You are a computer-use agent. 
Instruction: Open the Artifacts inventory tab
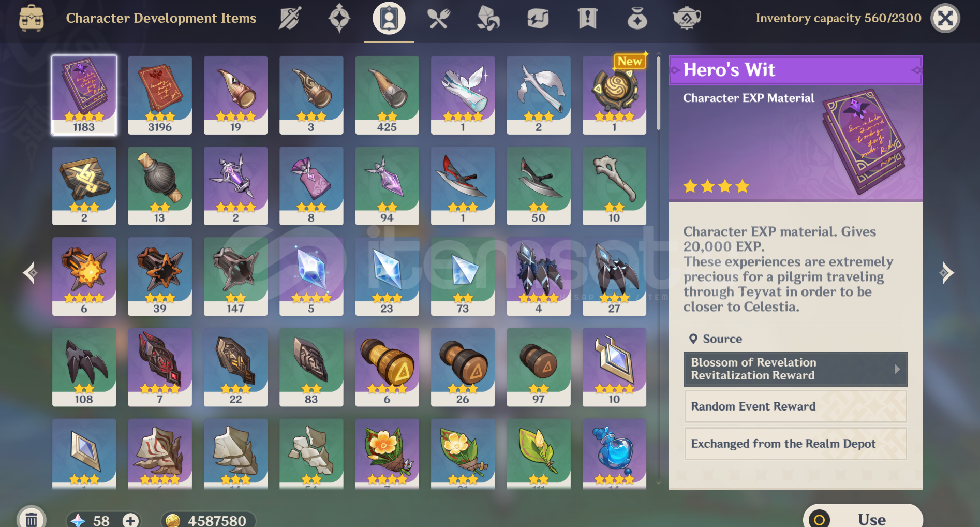tap(339, 19)
